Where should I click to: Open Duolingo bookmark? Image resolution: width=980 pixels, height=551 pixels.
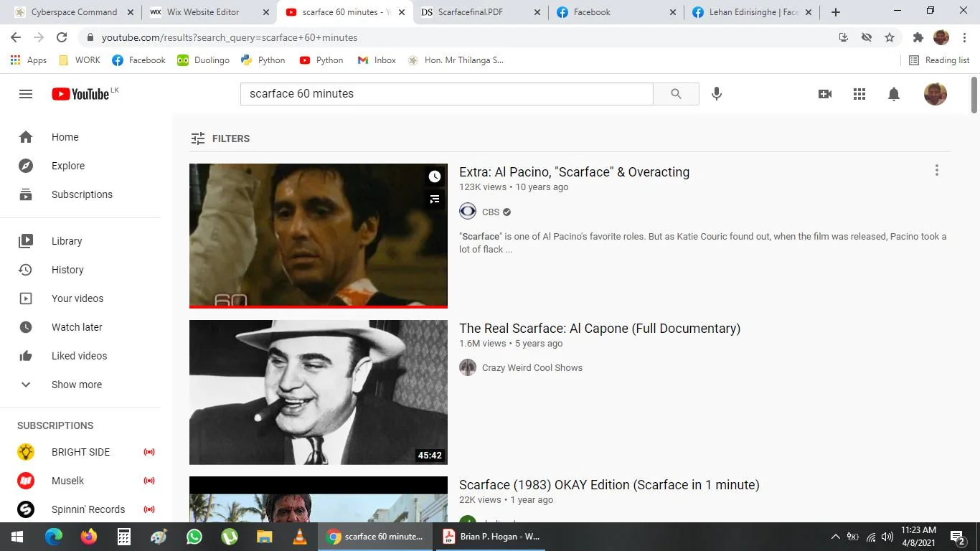203,60
